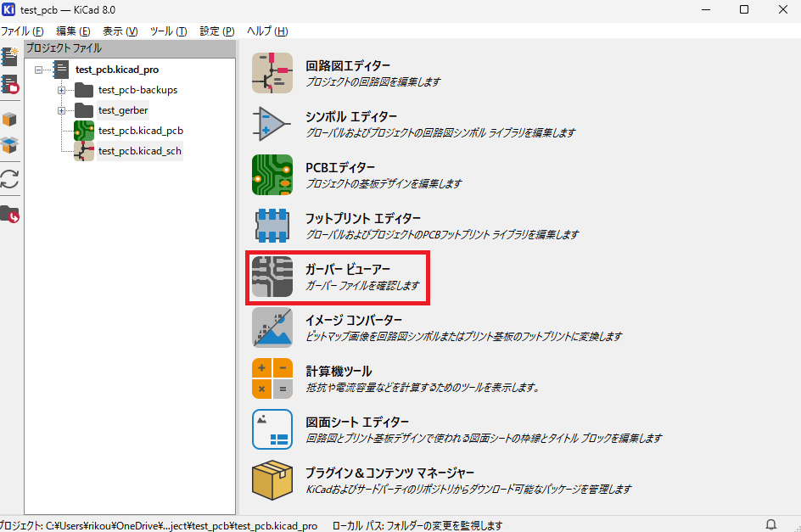Screen dimensions: 801x532
Task: Click the test_pcb-backups folder icon
Action: [84, 91]
